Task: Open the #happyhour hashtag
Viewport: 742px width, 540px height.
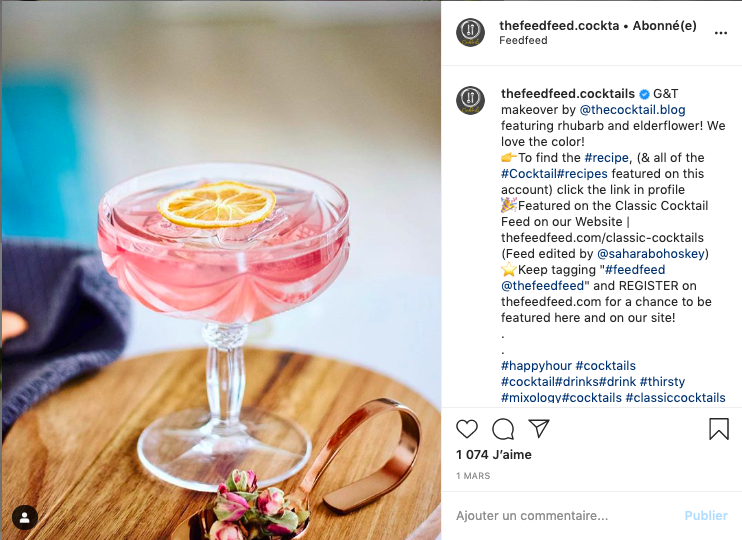Action: (536, 366)
